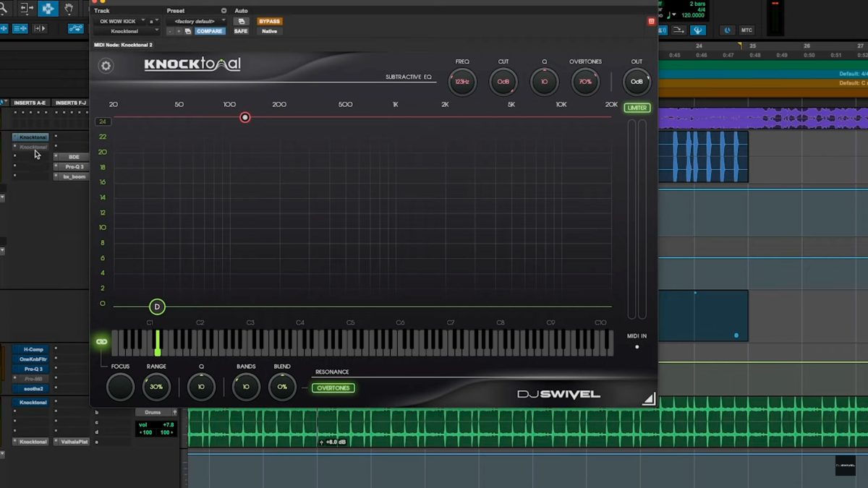
Task: Open the factory default preset dropdown
Action: (195, 22)
